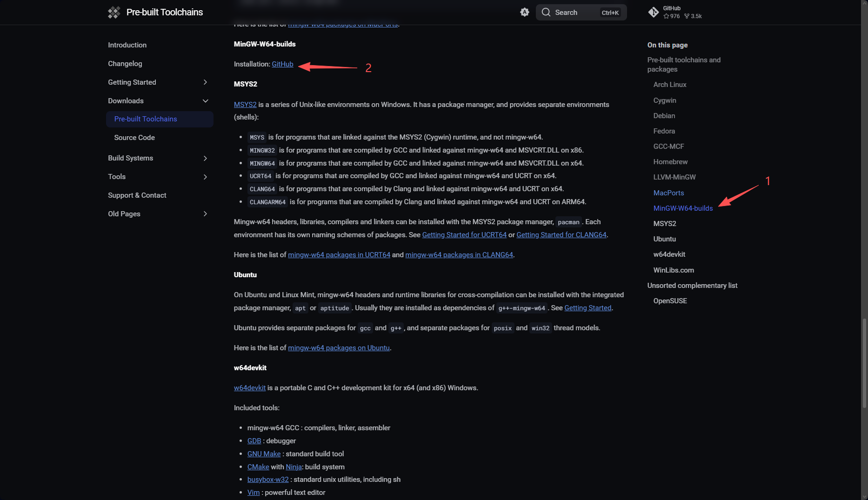
Task: Open the Ninja link
Action: pyautogui.click(x=294, y=467)
